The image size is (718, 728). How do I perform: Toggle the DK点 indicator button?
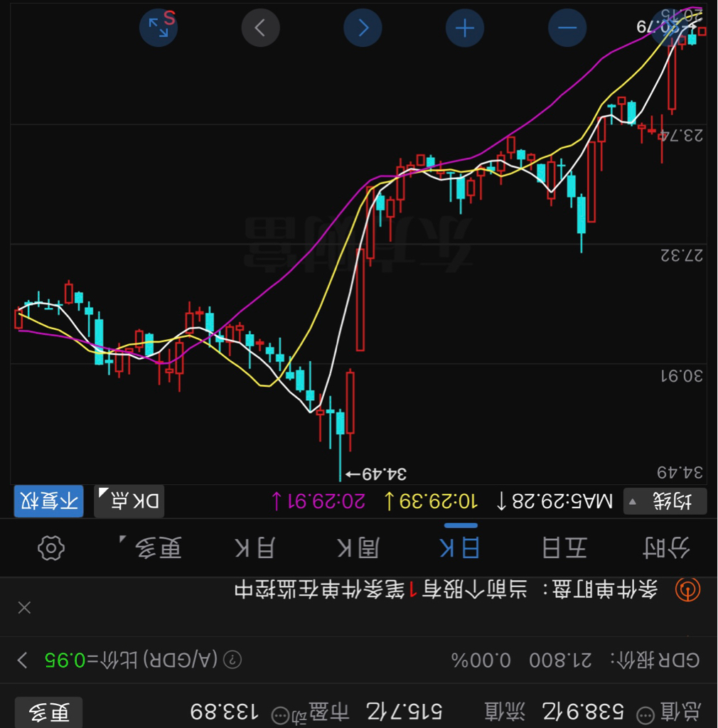[x=129, y=501]
